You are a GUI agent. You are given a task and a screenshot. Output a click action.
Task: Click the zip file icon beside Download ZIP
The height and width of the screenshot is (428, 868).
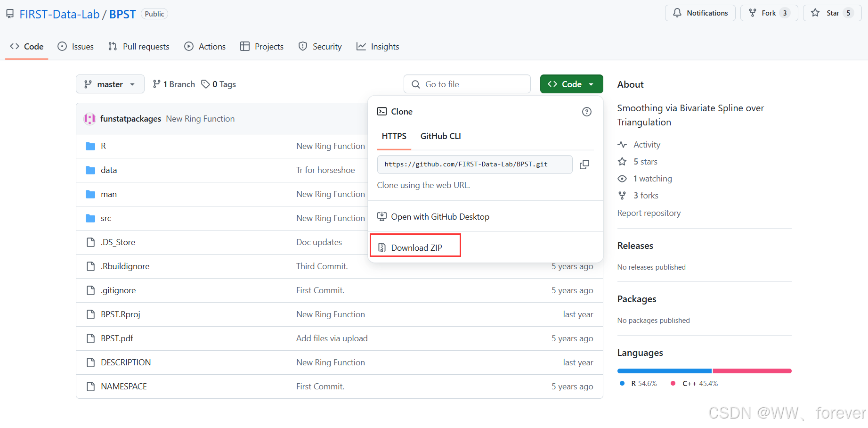pyautogui.click(x=382, y=247)
